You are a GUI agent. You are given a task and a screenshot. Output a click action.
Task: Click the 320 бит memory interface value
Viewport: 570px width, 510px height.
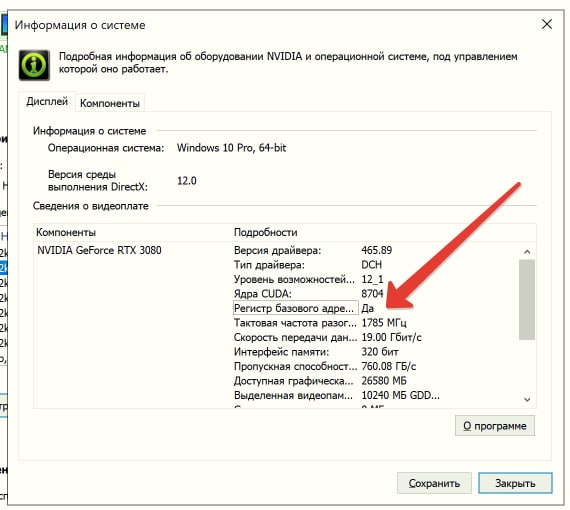pyautogui.click(x=380, y=352)
